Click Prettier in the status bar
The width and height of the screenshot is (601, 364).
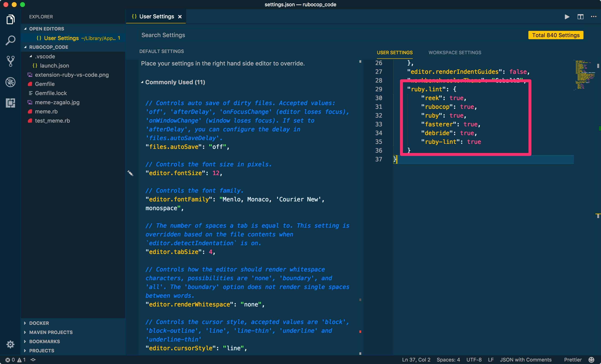coord(573,360)
